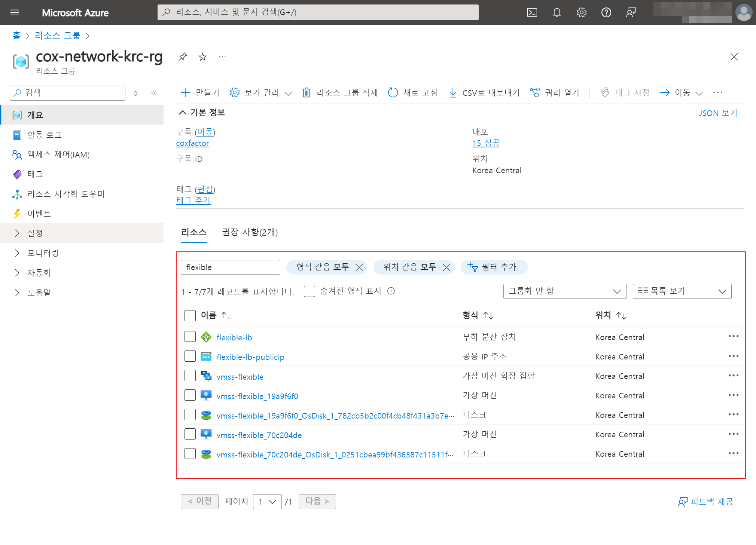Mark resource group as favorite star

pyautogui.click(x=202, y=57)
